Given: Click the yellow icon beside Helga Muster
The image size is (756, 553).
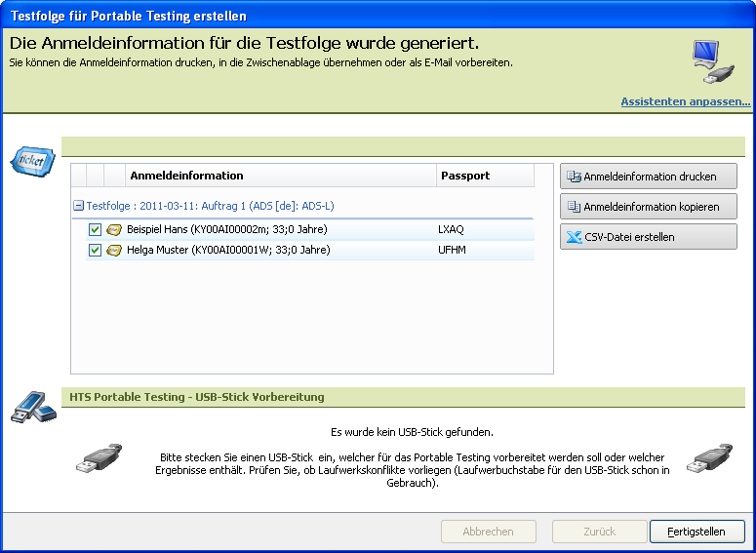Looking at the screenshot, I should tap(113, 250).
